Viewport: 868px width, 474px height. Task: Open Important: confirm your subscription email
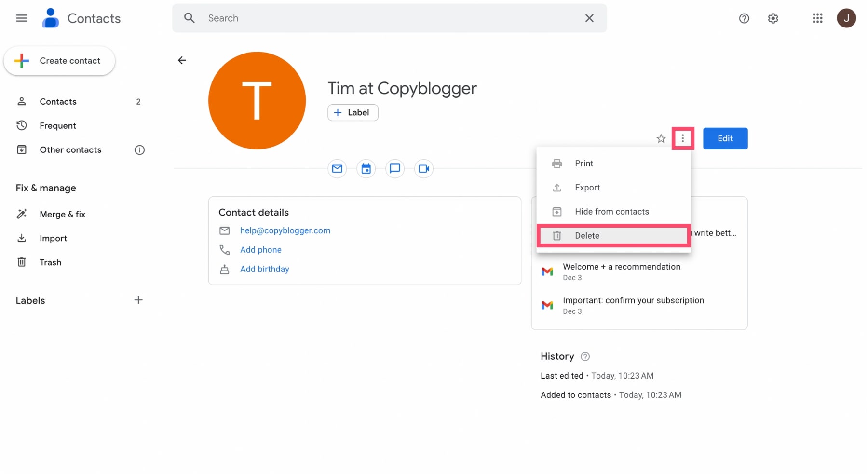point(639,305)
